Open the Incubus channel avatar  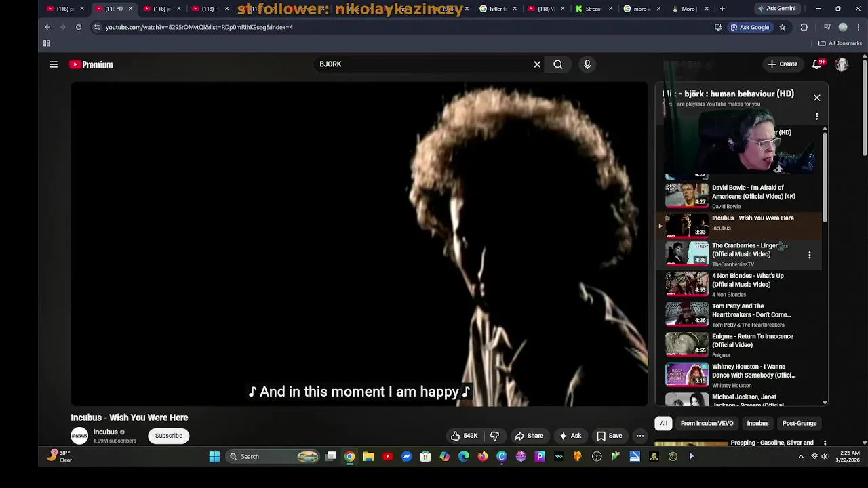79,436
